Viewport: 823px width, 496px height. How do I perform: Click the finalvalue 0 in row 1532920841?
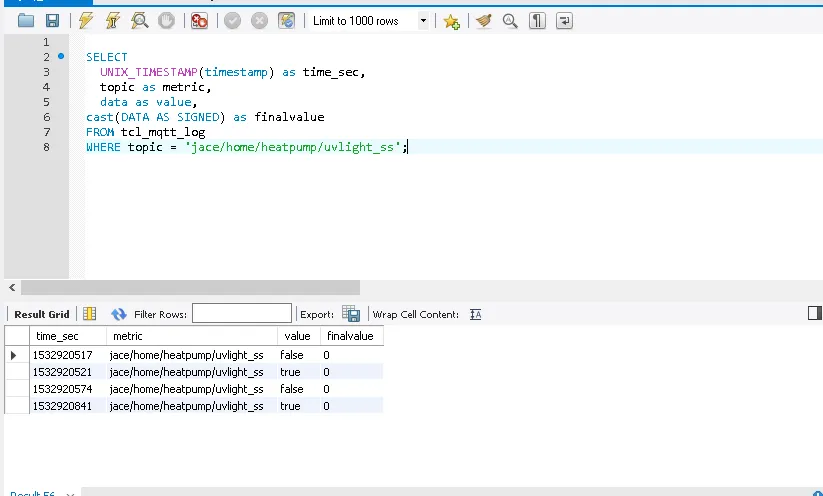[x=352, y=406]
